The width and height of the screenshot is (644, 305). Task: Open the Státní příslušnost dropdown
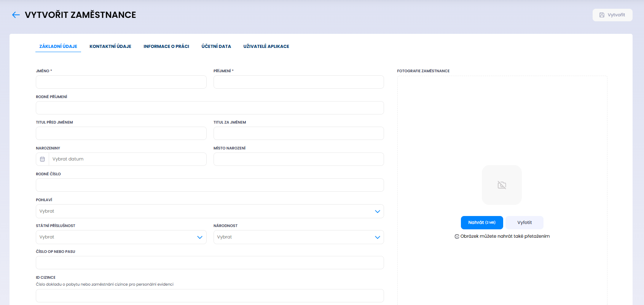tap(121, 237)
